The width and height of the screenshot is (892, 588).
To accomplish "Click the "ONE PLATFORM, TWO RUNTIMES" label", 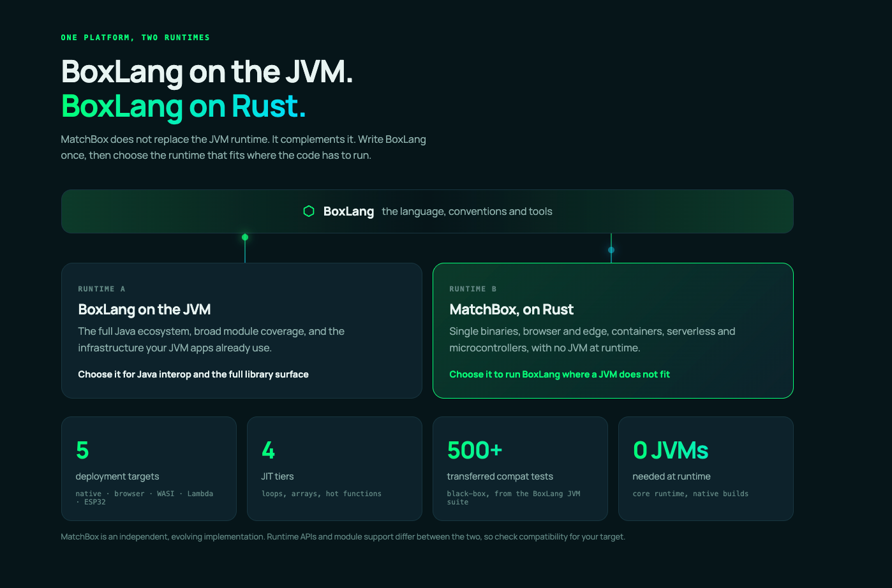I will click(135, 38).
